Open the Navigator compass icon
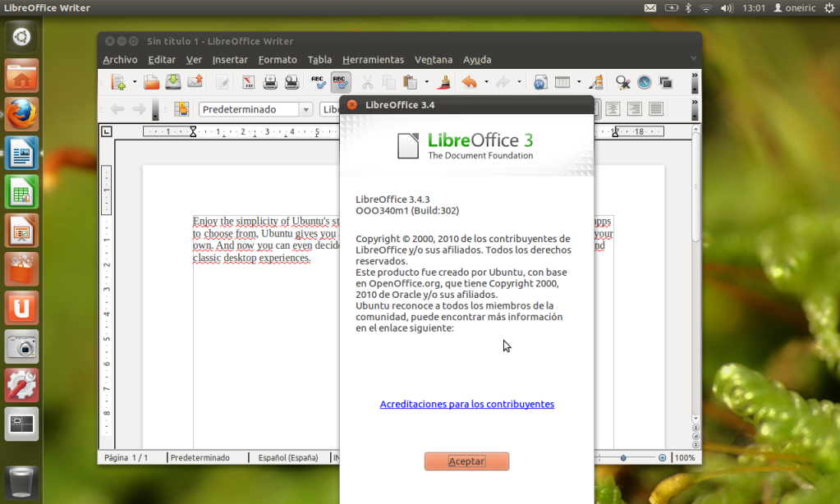This screenshot has width=840, height=504. pyautogui.click(x=644, y=82)
